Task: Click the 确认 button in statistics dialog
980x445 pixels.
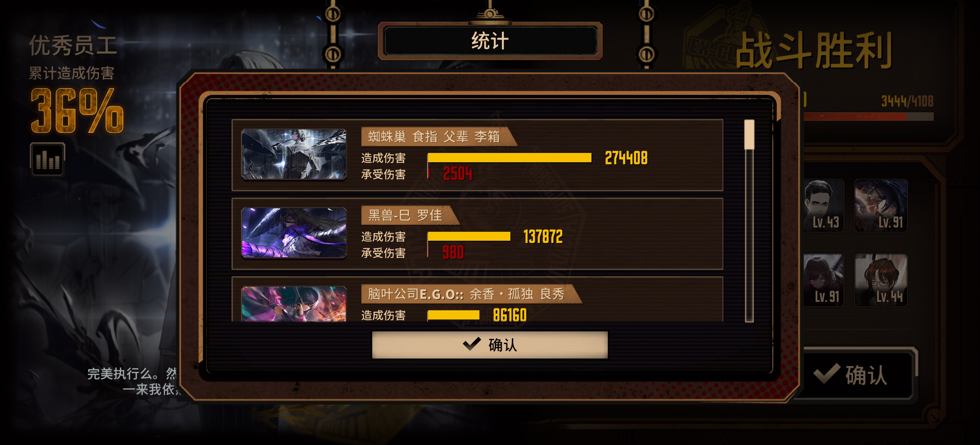Action: click(490, 345)
